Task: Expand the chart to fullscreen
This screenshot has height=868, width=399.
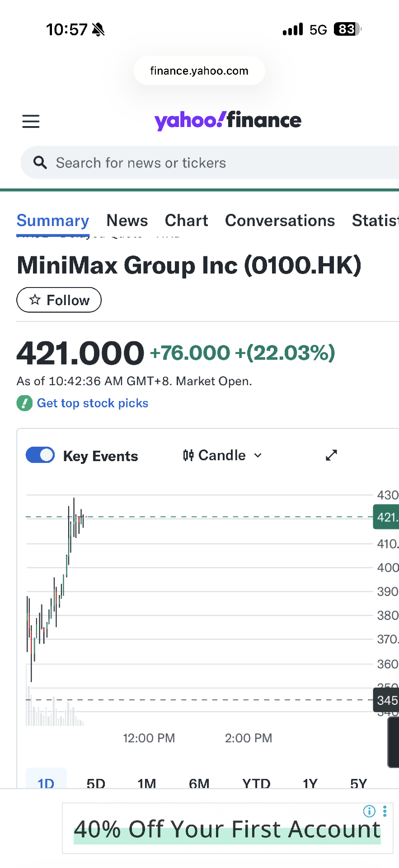Action: pos(331,455)
